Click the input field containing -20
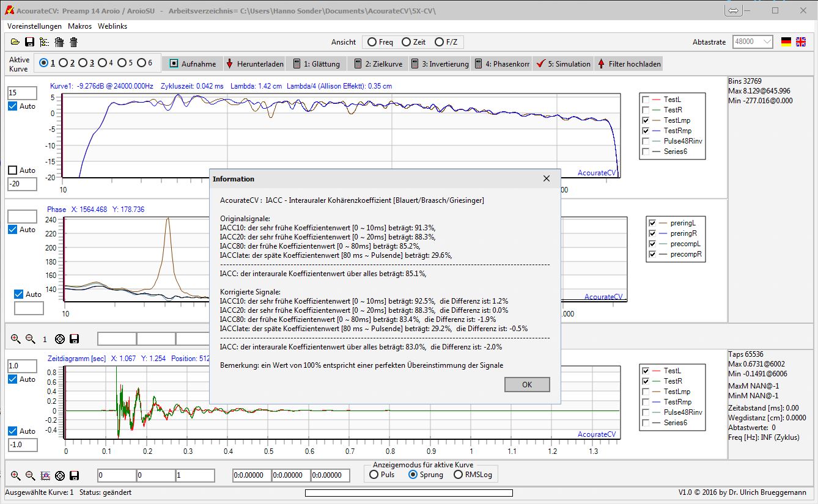This screenshot has width=818, height=504. (22, 184)
